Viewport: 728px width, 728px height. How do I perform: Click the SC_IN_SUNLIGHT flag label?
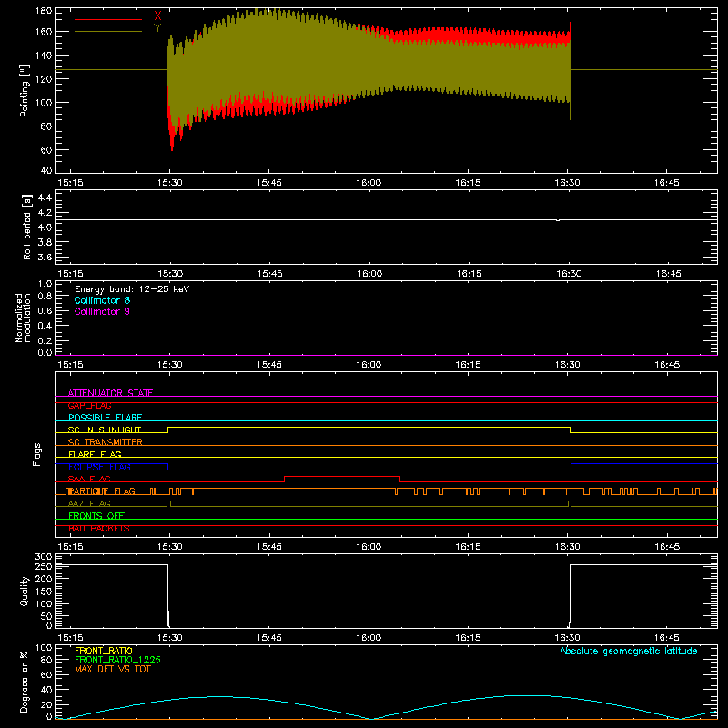point(105,430)
